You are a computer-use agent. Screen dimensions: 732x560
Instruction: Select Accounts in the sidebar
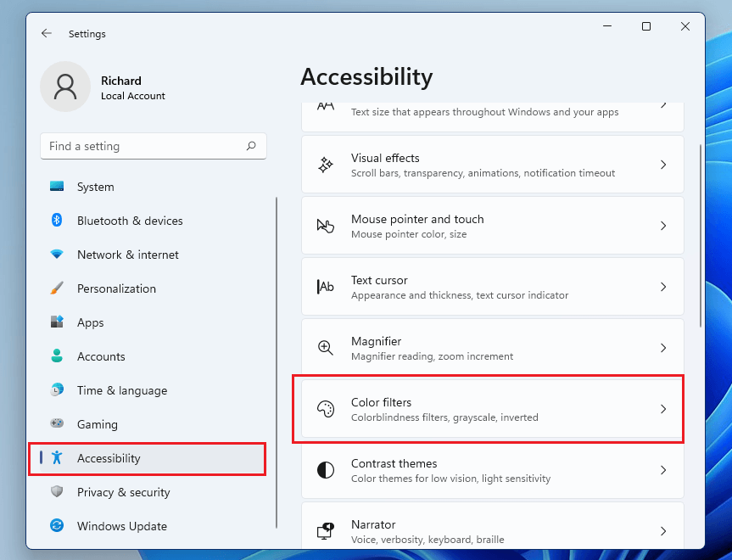[152, 356]
